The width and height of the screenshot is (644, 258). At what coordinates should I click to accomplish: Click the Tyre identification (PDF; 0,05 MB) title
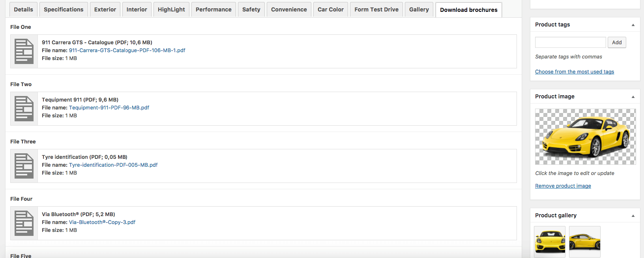click(x=84, y=157)
